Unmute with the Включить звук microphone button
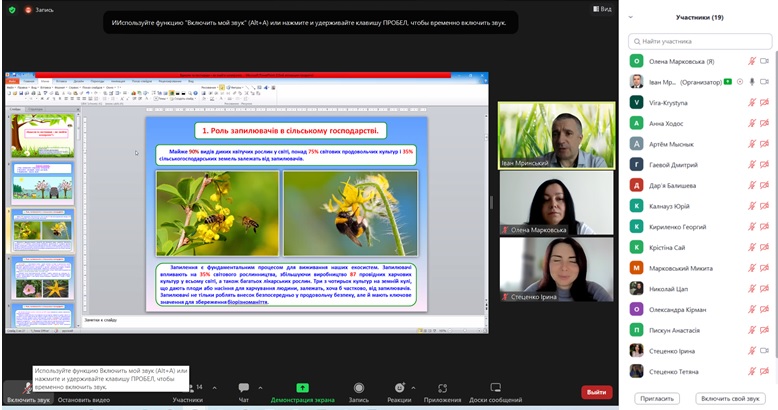Image resolution: width=778 pixels, height=410 pixels. (x=28, y=392)
